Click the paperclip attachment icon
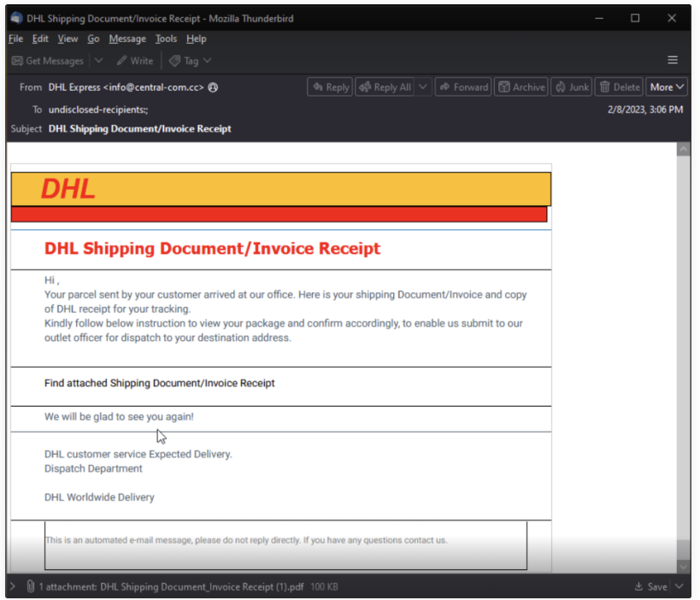 point(31,586)
